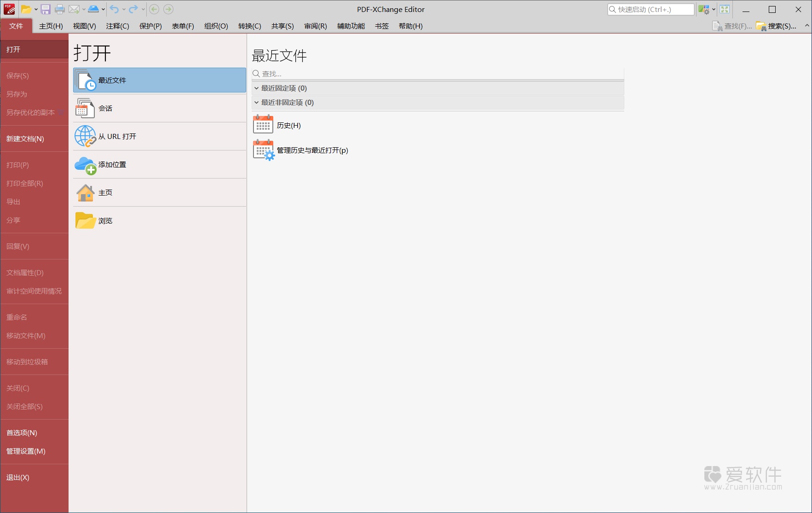Click the yellow folder icon for 浏览
The height and width of the screenshot is (513, 812).
[x=85, y=220]
